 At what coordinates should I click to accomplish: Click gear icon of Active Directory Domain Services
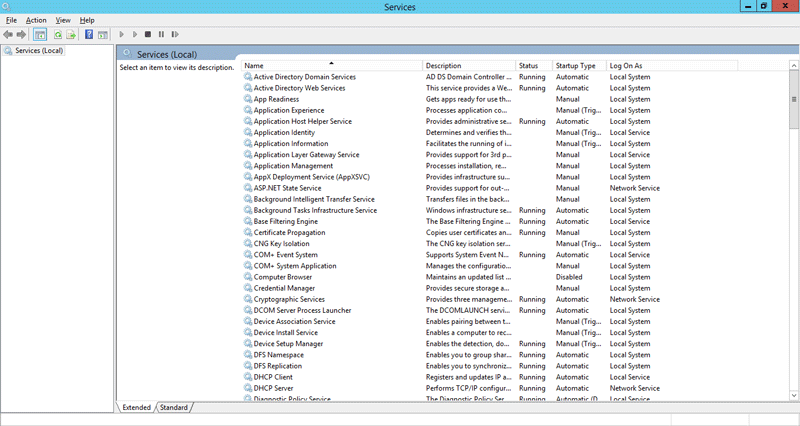coord(248,77)
